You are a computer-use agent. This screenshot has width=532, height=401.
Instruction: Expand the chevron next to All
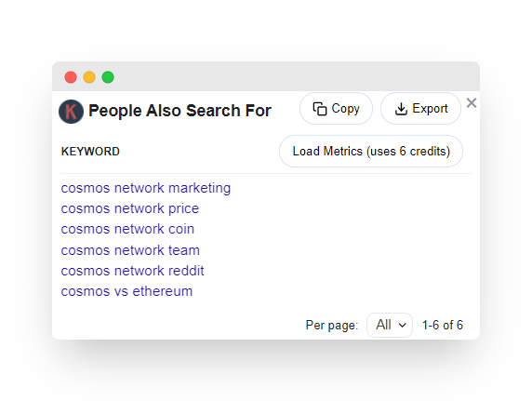tap(403, 326)
